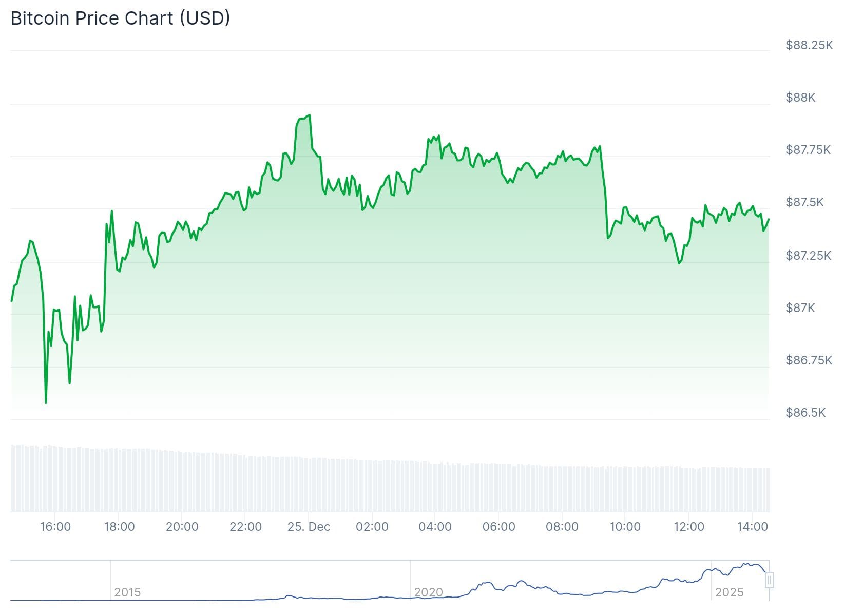Click the 2025 label in the navigator
This screenshot has height=616, width=844.
(x=729, y=592)
